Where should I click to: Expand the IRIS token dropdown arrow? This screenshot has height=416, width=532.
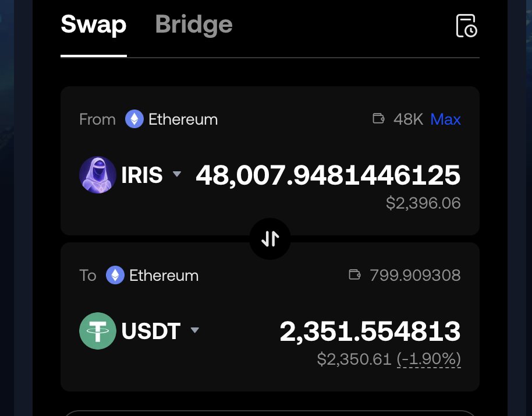tap(177, 174)
